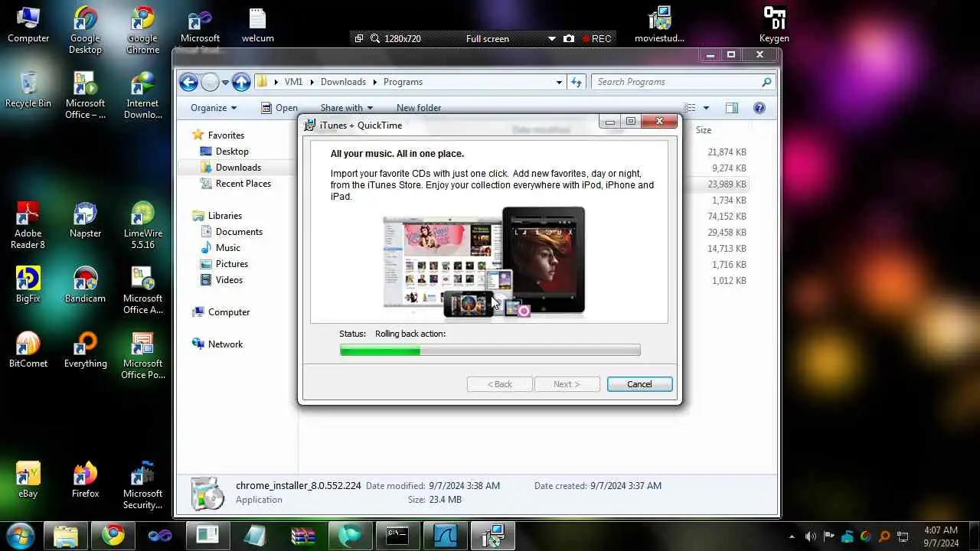Click the Size column header
The width and height of the screenshot is (980, 551).
704,130
